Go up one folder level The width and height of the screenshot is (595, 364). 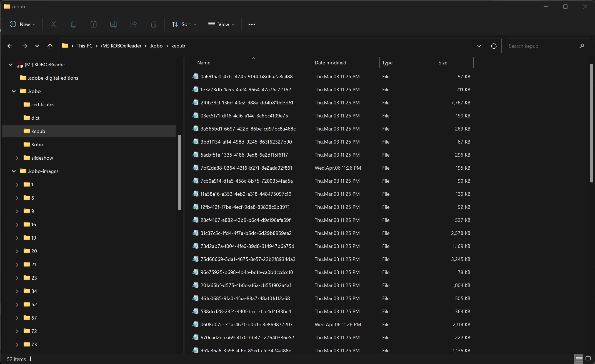pyautogui.click(x=50, y=46)
